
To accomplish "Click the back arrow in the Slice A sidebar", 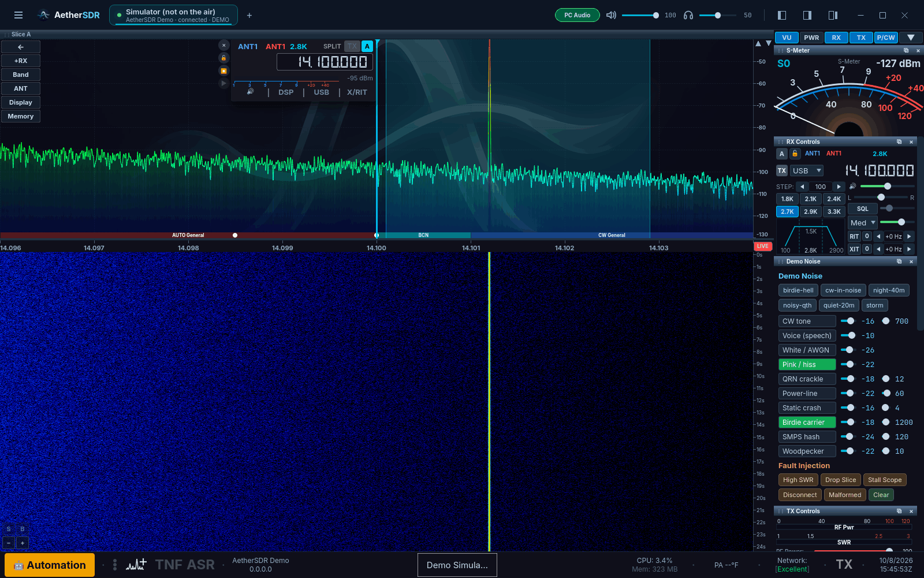I will coord(21,47).
